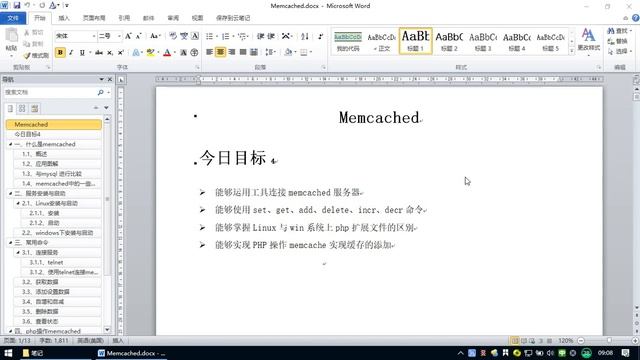Click the Numbered list icon
This screenshot has height=360, width=640.
[225, 36]
